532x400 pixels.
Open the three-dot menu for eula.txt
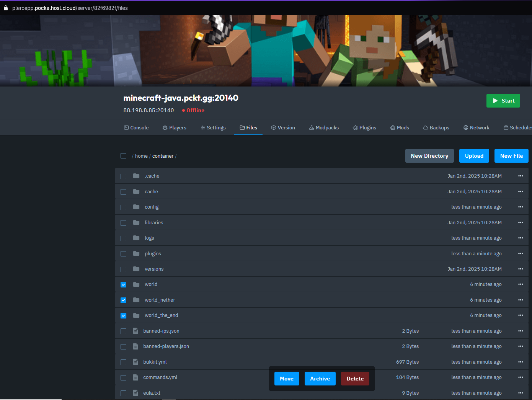(521, 393)
